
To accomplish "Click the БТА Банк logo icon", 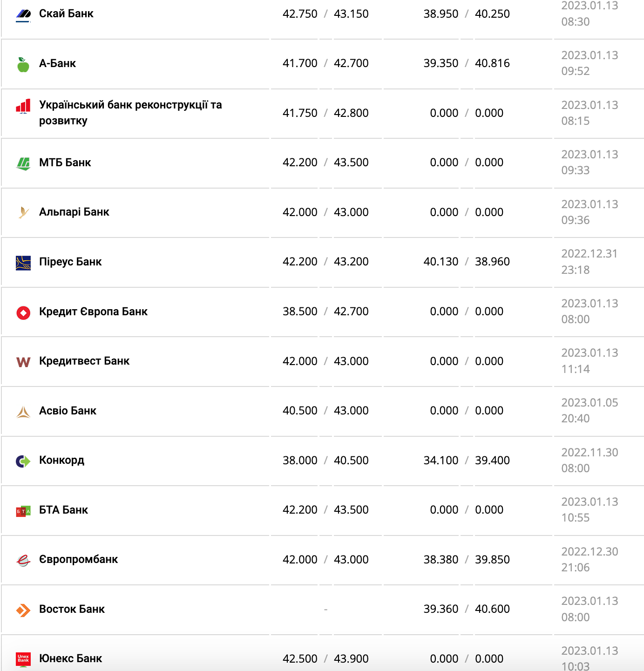I will [23, 511].
